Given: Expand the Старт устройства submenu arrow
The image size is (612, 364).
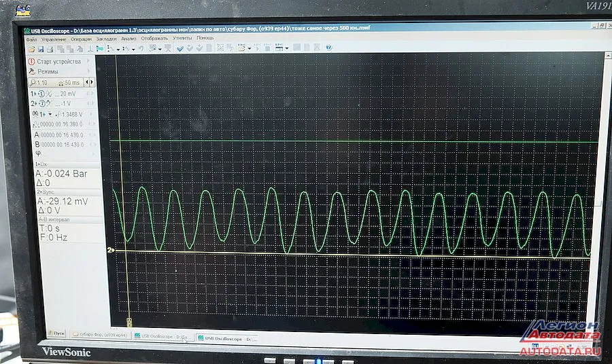Looking at the screenshot, I should [x=89, y=61].
